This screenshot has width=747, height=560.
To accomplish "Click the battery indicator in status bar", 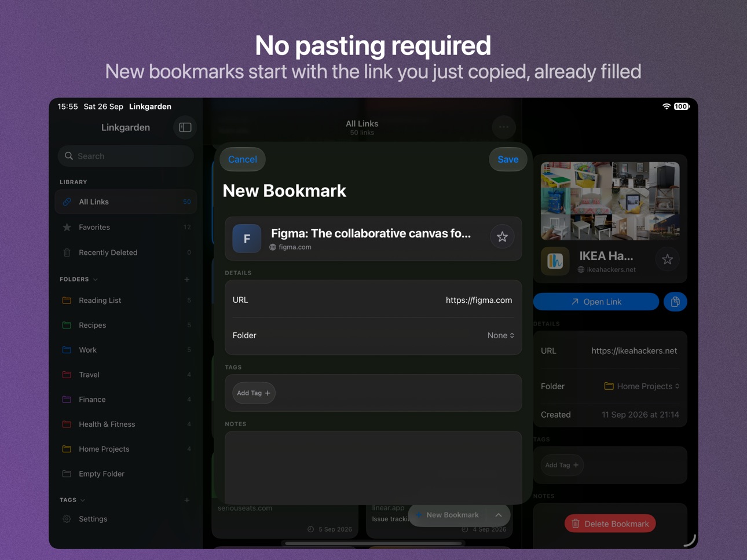I will click(x=682, y=107).
